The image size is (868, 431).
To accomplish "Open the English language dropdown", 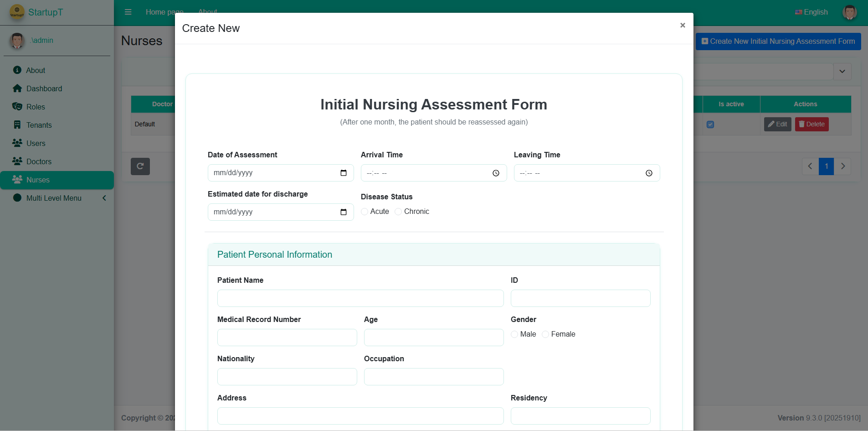I will [x=812, y=12].
